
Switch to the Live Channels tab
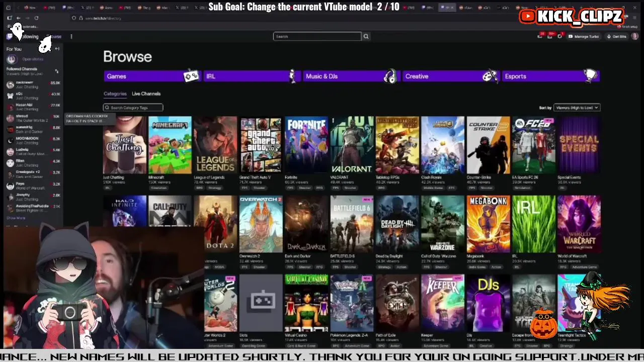click(x=146, y=94)
